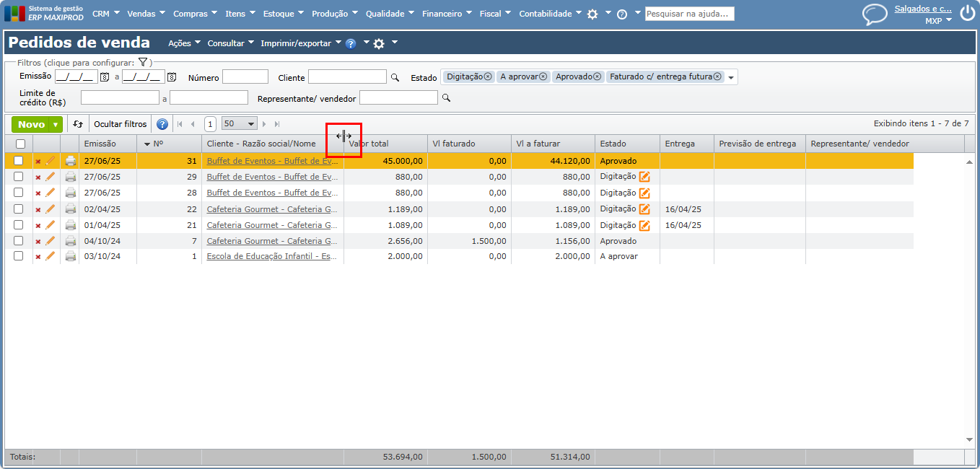Expand the Estado filter dropdown arrow
Screen dimensions: 980x469
(x=731, y=78)
